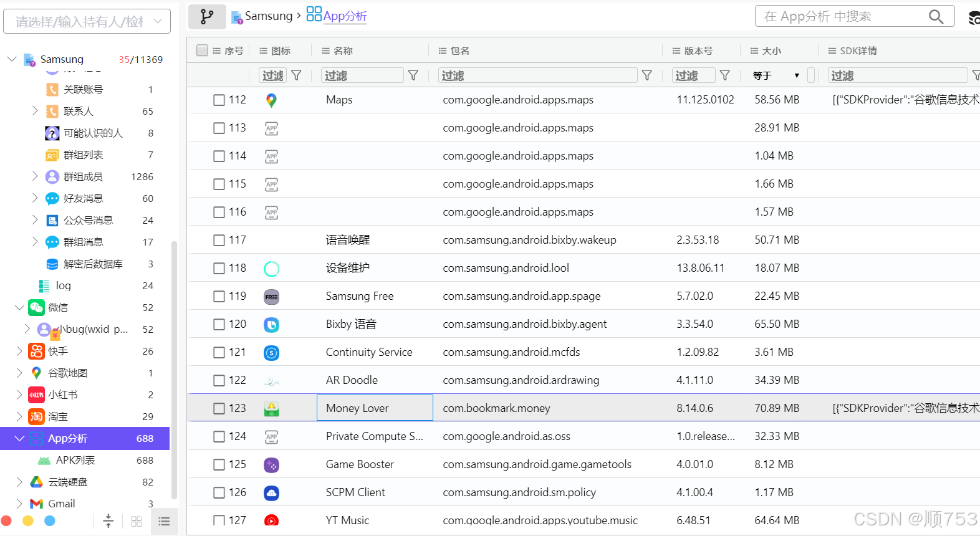Click the Bixby 语音 app icon
Viewport: 980px width, 536px height.
click(x=271, y=325)
